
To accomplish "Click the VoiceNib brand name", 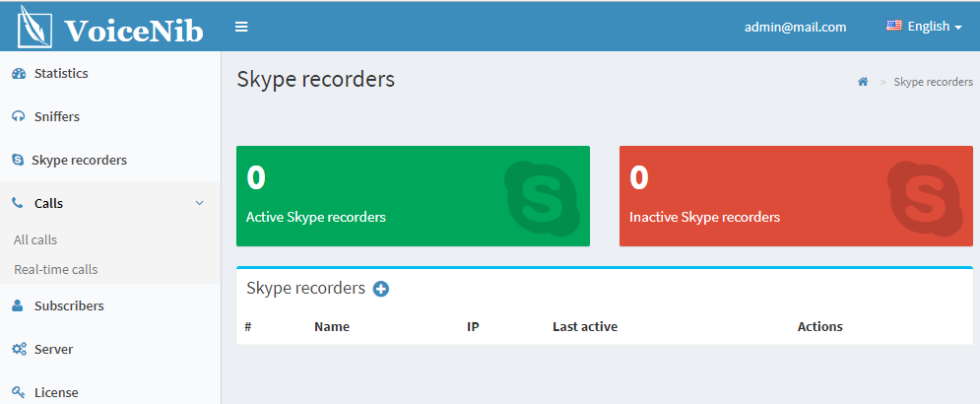I will click(x=134, y=30).
